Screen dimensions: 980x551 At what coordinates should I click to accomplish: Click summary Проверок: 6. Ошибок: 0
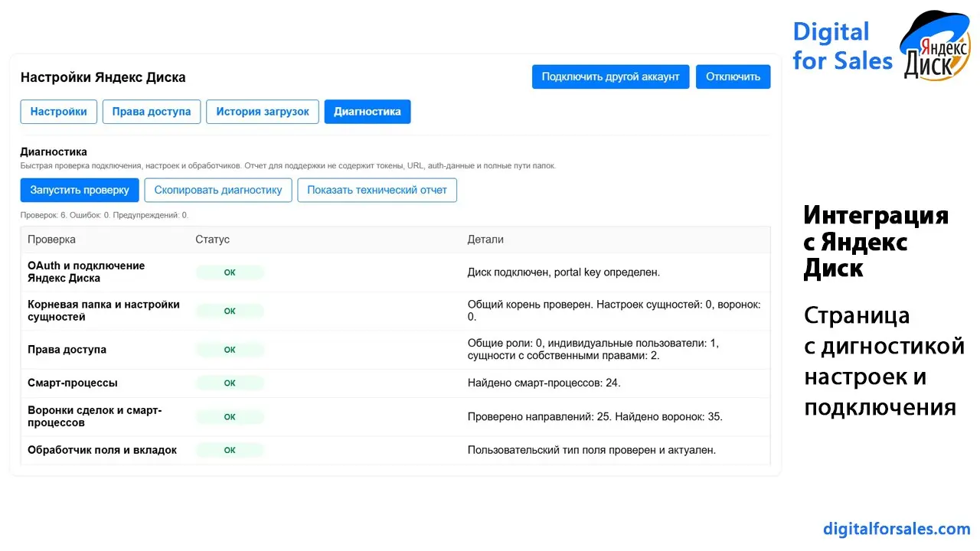coord(104,215)
